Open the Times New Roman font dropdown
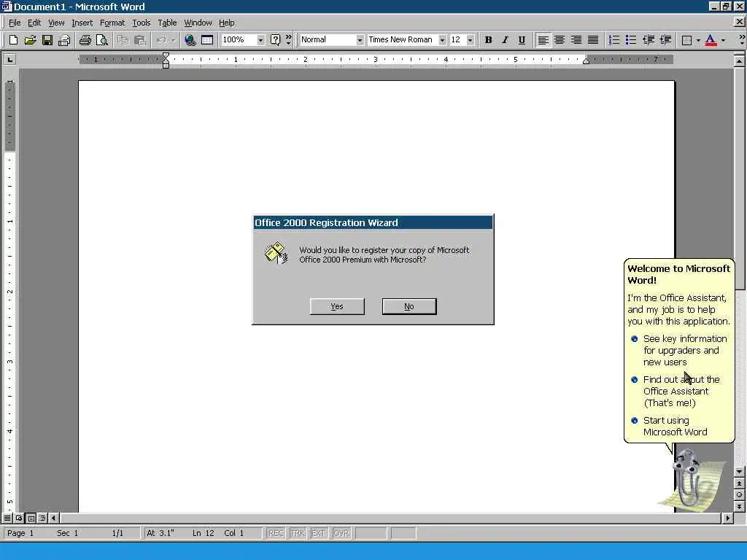Image resolution: width=747 pixels, height=560 pixels. (x=443, y=40)
